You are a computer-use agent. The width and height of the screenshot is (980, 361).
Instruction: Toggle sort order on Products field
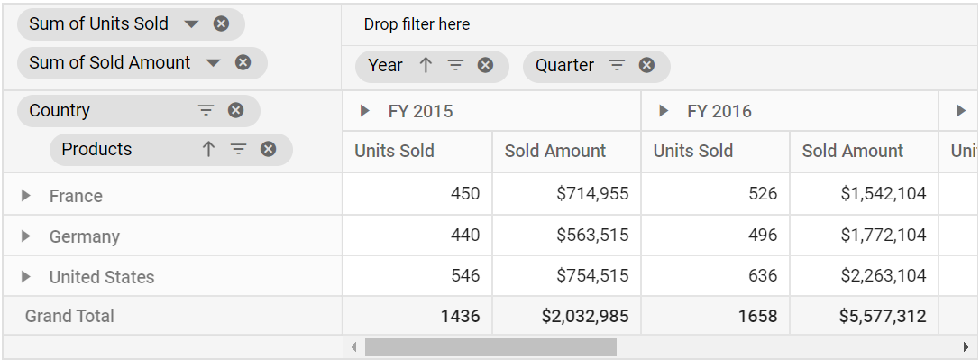(x=208, y=149)
